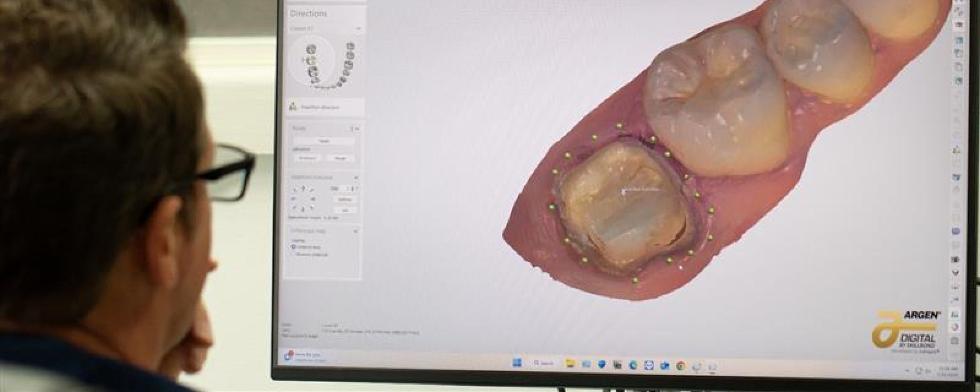Click the Insertion direction tool icon

pyautogui.click(x=292, y=107)
